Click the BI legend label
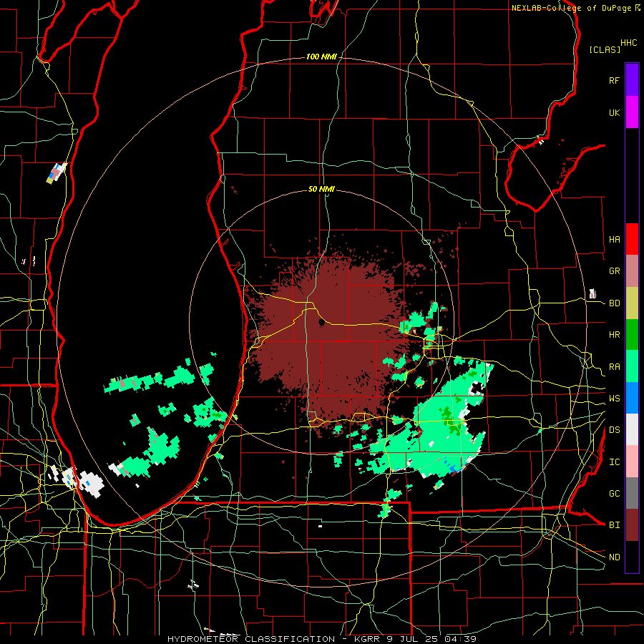644x644 pixels. click(x=614, y=525)
